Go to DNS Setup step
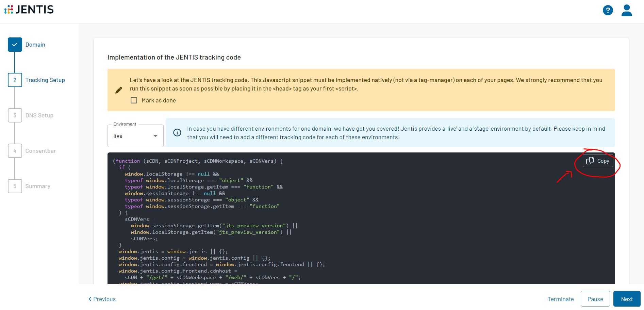The height and width of the screenshot is (310, 644). (39, 115)
